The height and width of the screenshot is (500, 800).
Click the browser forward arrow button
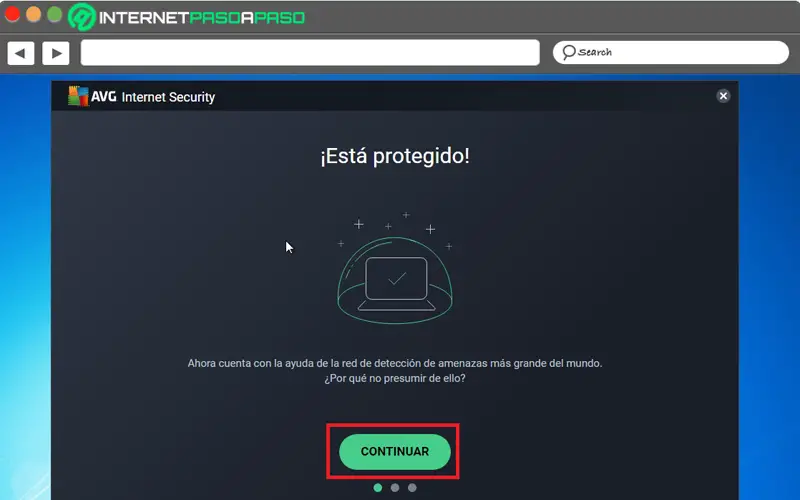(56, 53)
